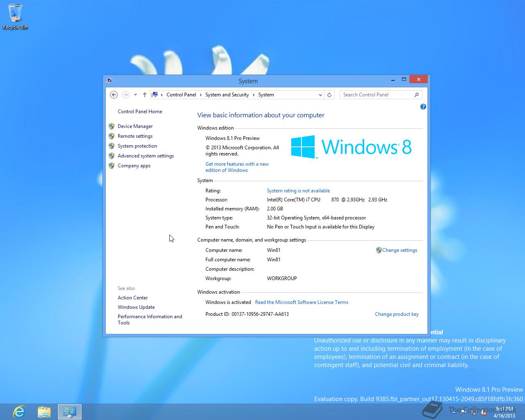
Task: Click Get more features with new edition
Action: click(x=237, y=167)
